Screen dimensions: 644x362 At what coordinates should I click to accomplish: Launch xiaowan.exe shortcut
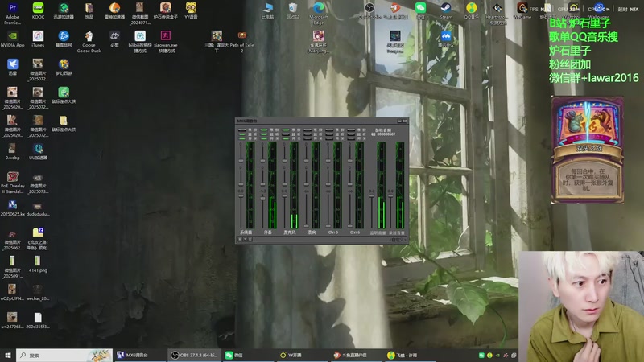tap(166, 42)
